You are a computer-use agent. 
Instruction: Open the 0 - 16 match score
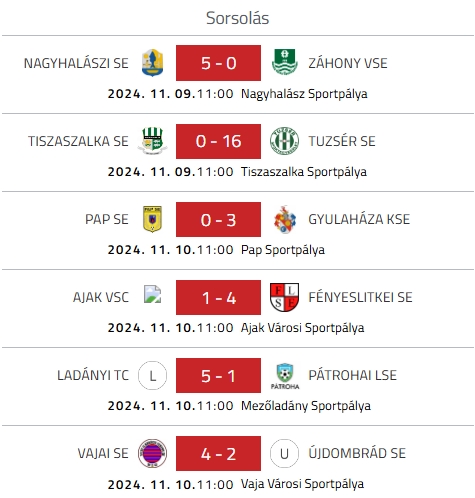click(x=218, y=141)
